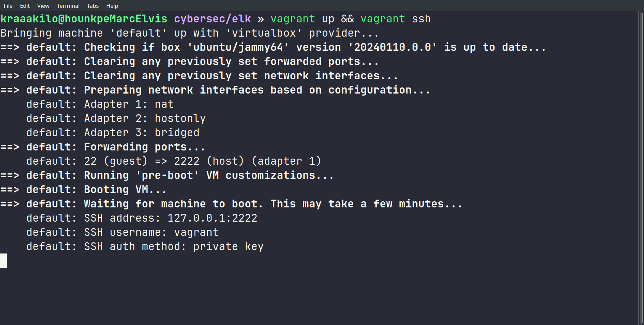The image size is (644, 325).
Task: Click the 'ubuntu/jammy64' box name
Action: pyautogui.click(x=238, y=47)
